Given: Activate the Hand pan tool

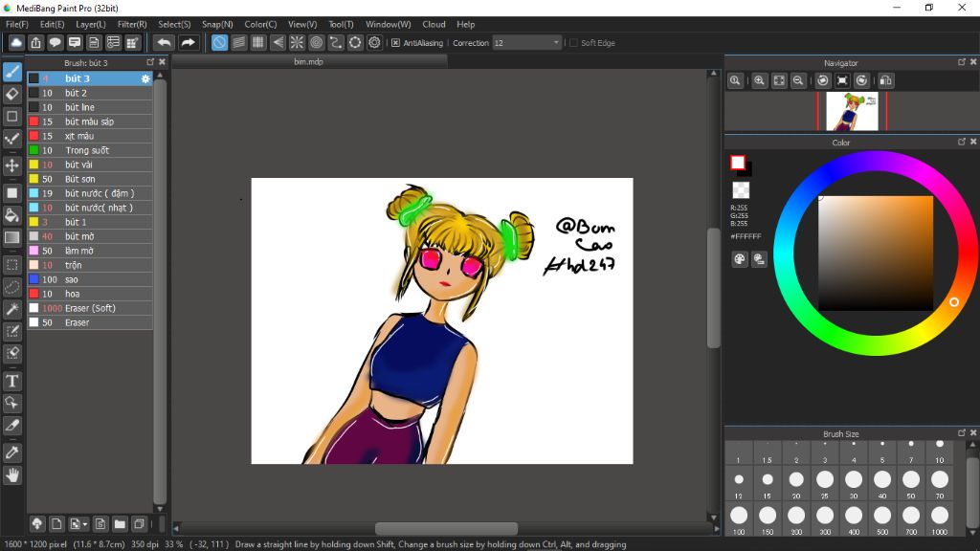Looking at the screenshot, I should click(x=11, y=475).
